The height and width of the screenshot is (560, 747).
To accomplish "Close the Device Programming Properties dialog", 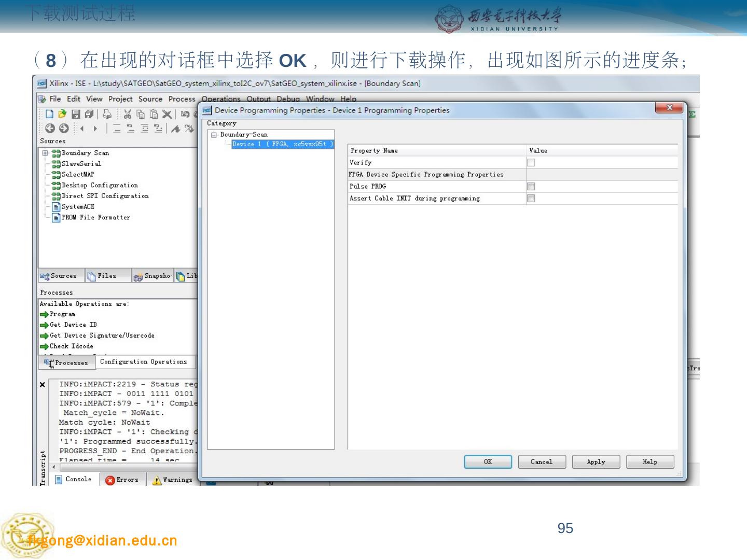I will 669,107.
